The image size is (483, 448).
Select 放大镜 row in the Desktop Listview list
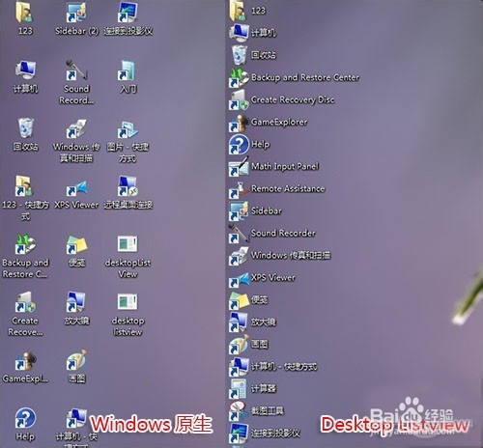[253, 322]
